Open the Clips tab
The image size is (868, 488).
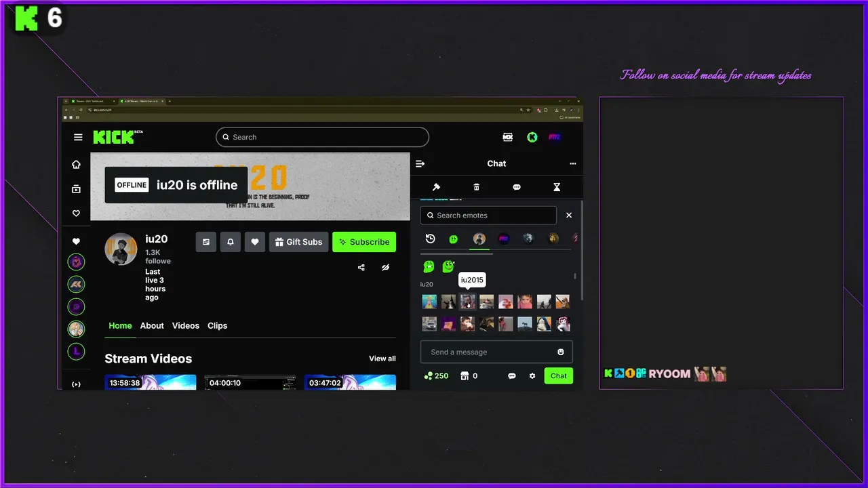tap(217, 325)
